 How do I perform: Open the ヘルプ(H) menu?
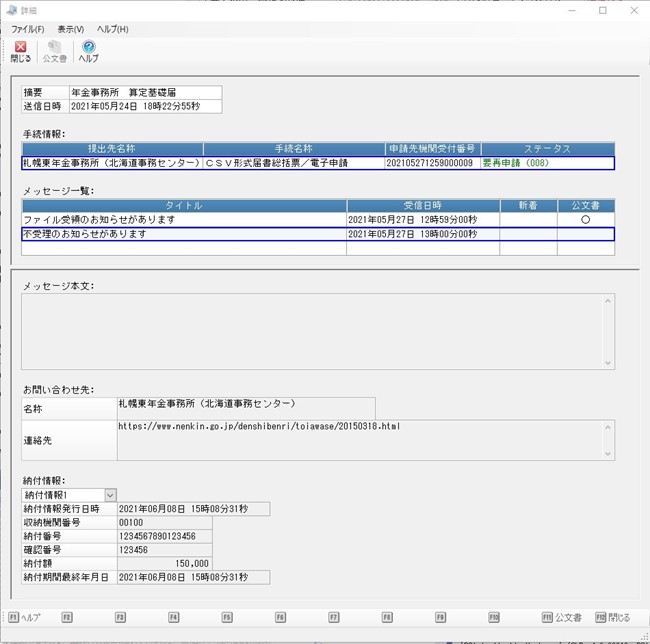(x=112, y=29)
